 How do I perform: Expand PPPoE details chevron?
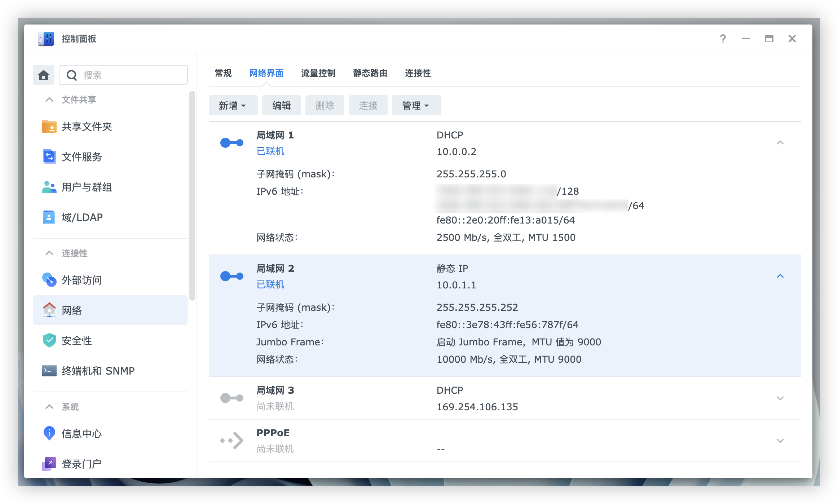(780, 441)
